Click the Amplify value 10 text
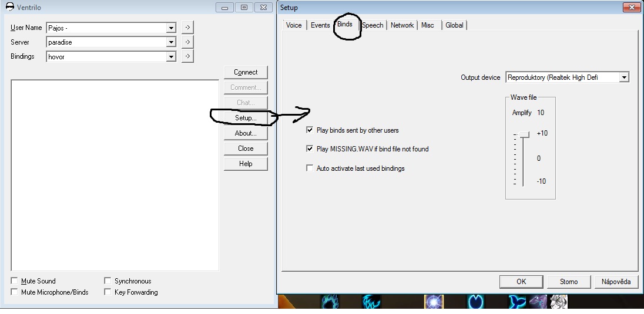The image size is (644, 314). click(541, 113)
